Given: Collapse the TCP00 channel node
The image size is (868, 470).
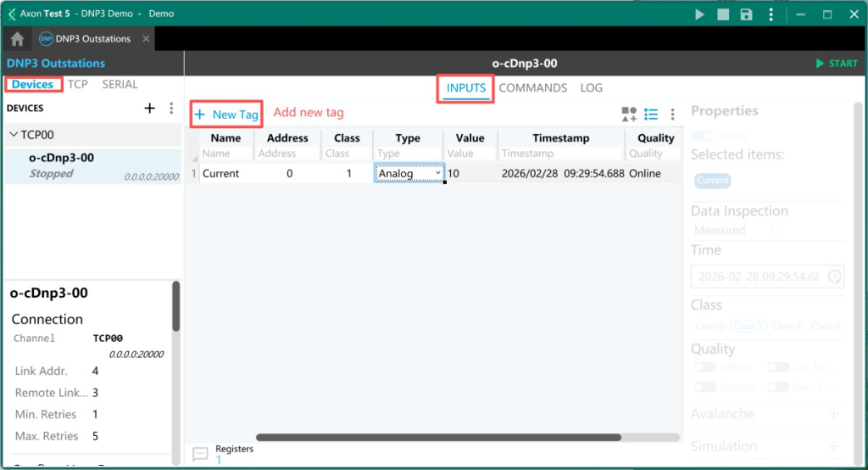Looking at the screenshot, I should point(14,135).
